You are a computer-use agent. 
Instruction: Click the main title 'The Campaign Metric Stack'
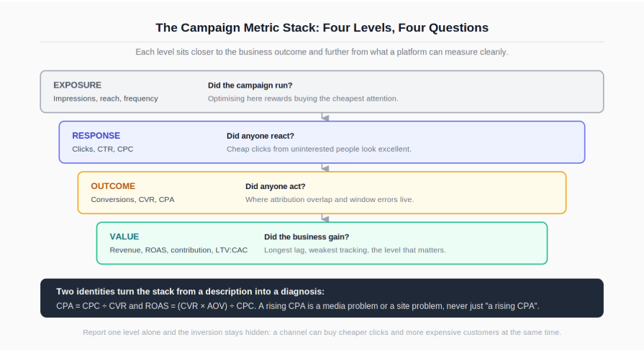322,27
